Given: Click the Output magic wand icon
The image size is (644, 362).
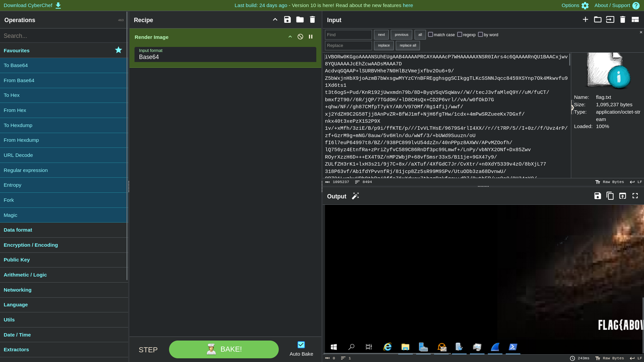Looking at the screenshot, I should pyautogui.click(x=355, y=196).
